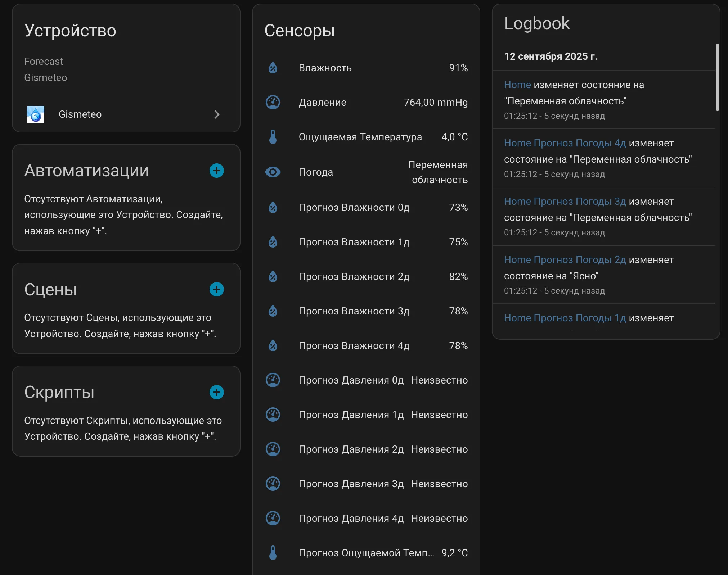Add a new script with plus icon
The image size is (728, 575).
click(x=217, y=392)
